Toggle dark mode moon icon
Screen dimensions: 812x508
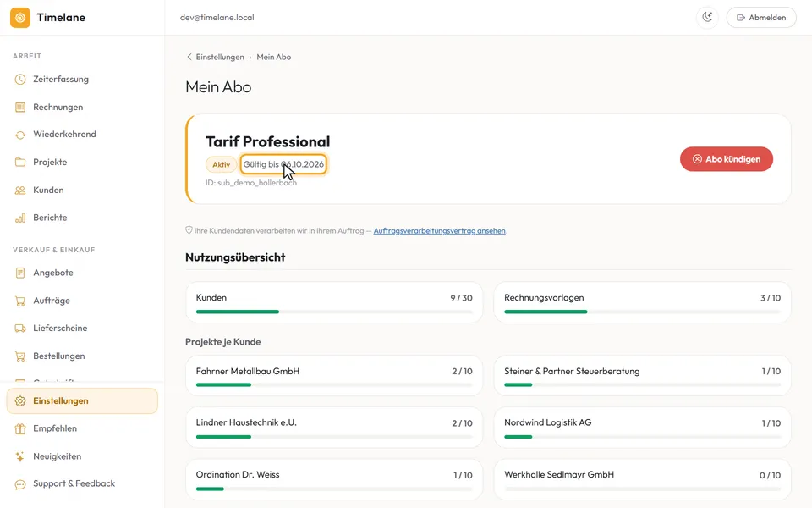(x=707, y=17)
